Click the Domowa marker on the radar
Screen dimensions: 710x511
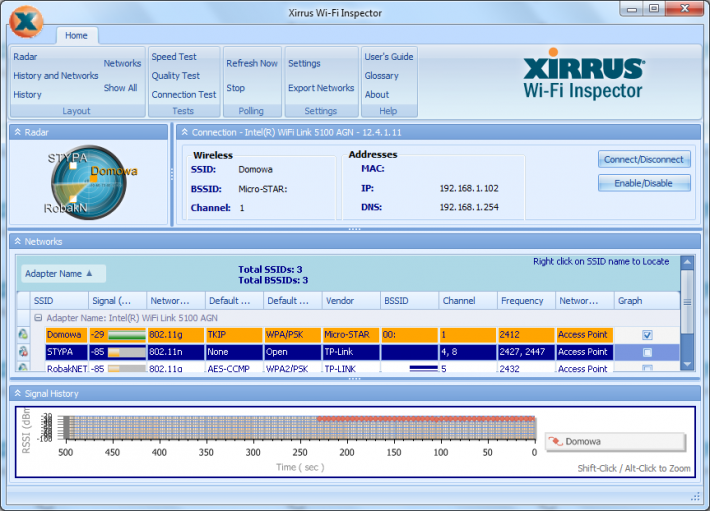tap(93, 179)
